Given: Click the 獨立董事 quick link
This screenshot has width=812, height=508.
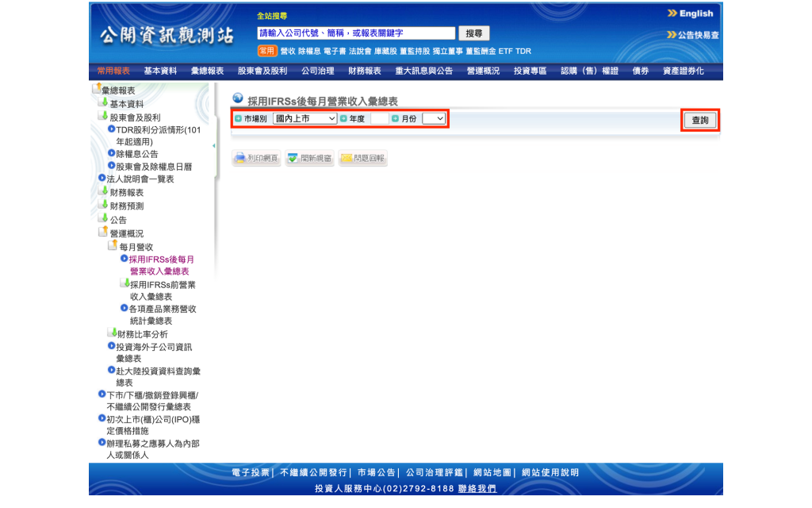Looking at the screenshot, I should click(448, 52).
